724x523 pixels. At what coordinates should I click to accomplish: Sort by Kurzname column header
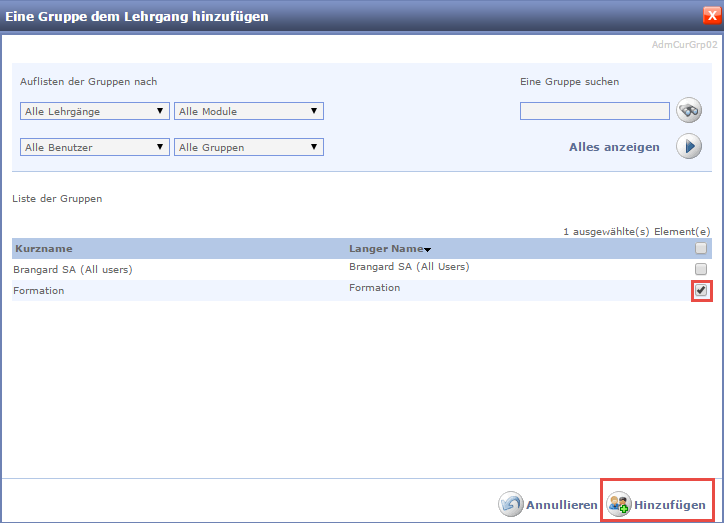[43, 248]
